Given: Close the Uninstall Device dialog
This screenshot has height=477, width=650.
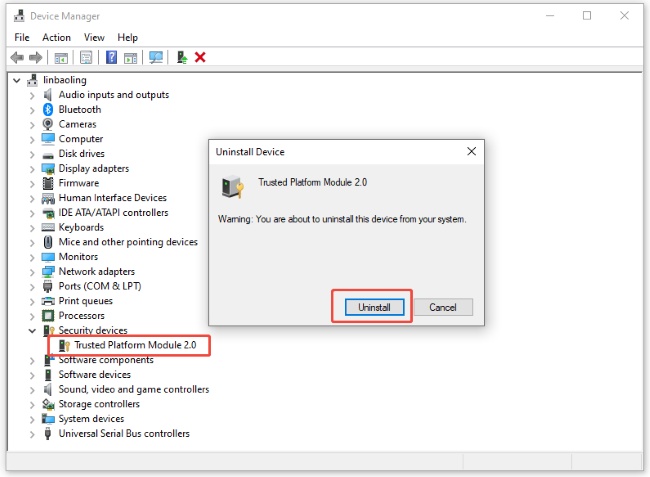Looking at the screenshot, I should click(x=471, y=151).
